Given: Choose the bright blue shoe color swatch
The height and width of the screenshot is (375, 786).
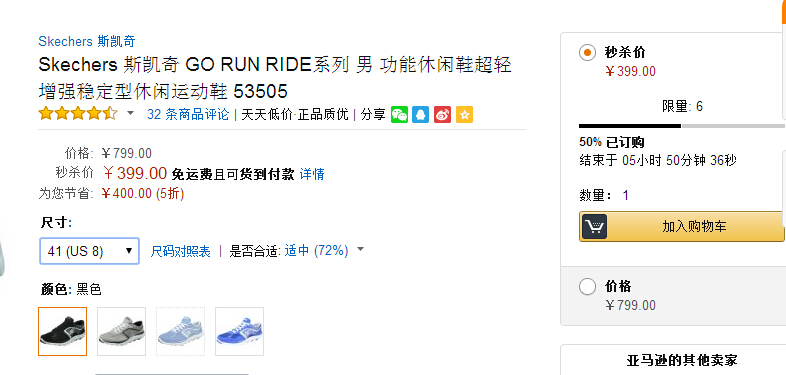Looking at the screenshot, I should 240,331.
